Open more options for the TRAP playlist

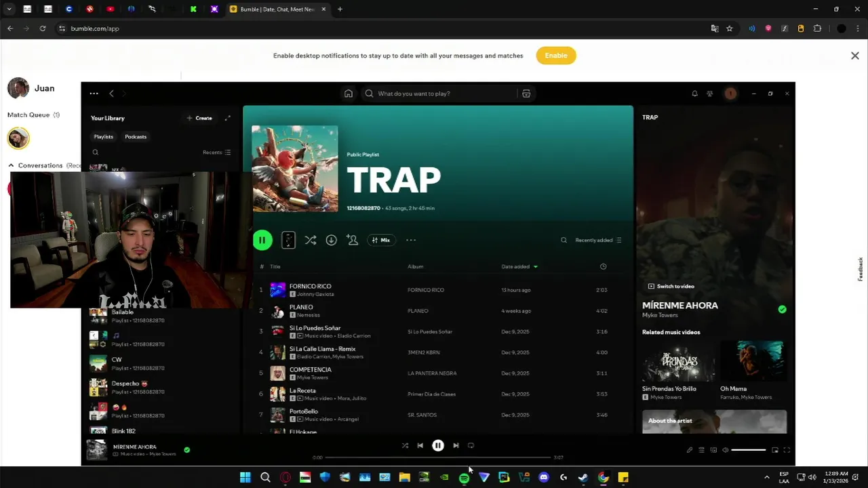coord(411,240)
